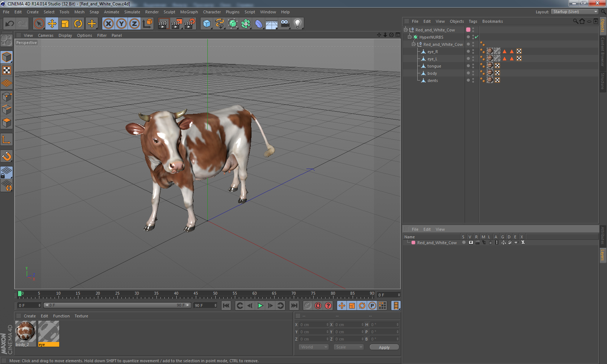This screenshot has height=364, width=607.
Task: Play the animation forward
Action: click(260, 305)
